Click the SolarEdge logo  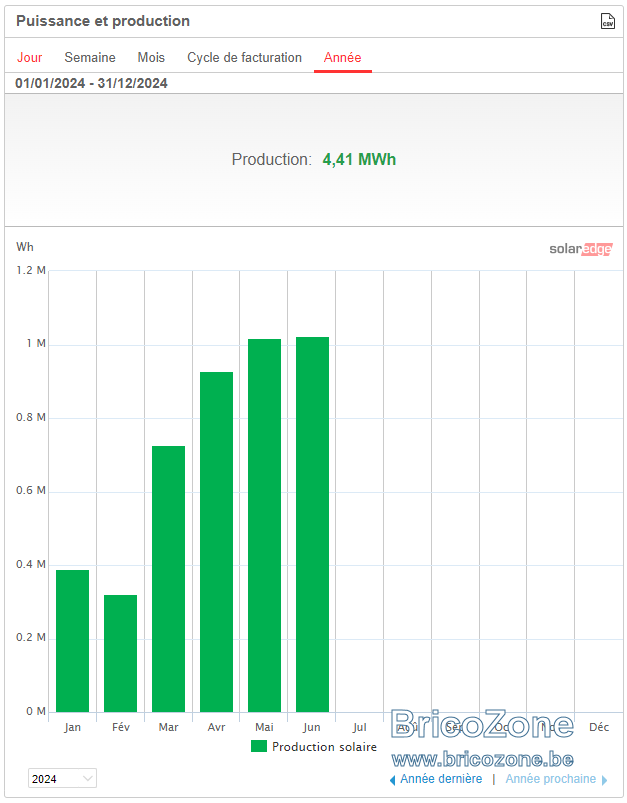580,249
